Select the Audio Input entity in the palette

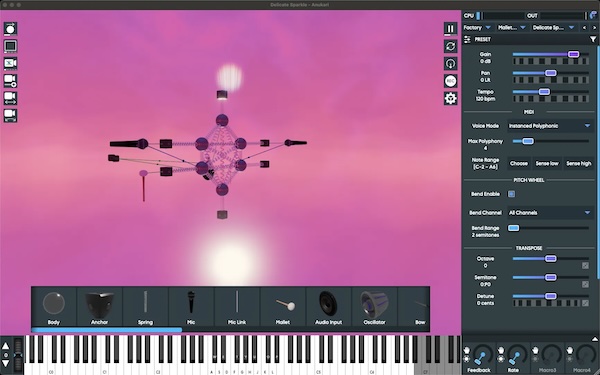click(x=328, y=307)
